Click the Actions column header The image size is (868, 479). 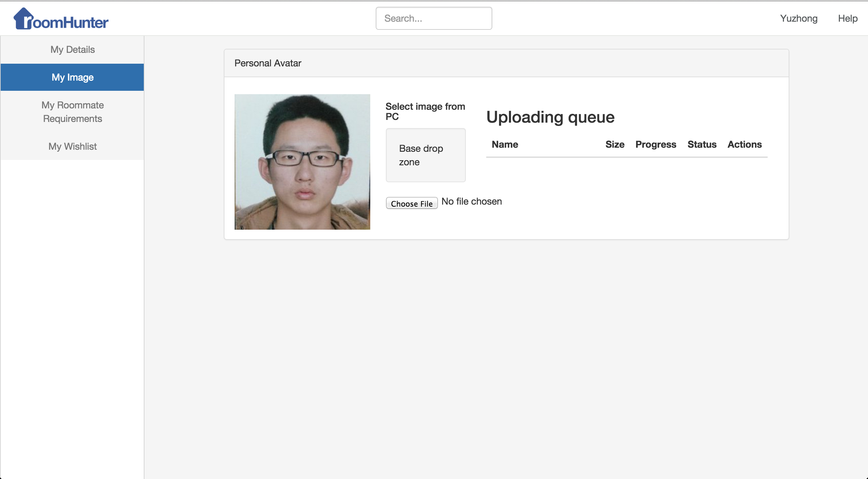pos(744,145)
